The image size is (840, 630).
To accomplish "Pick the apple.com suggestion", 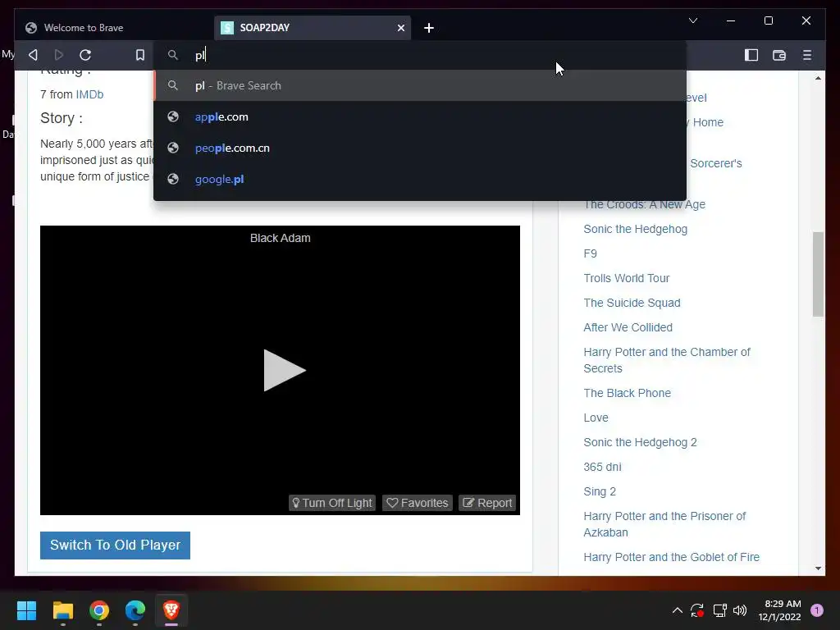I will (x=420, y=116).
